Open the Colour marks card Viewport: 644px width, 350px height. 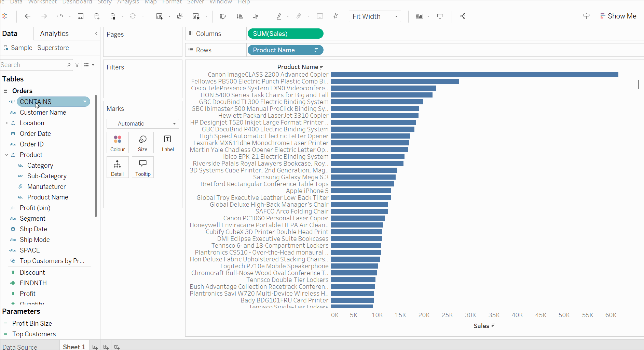click(x=118, y=143)
